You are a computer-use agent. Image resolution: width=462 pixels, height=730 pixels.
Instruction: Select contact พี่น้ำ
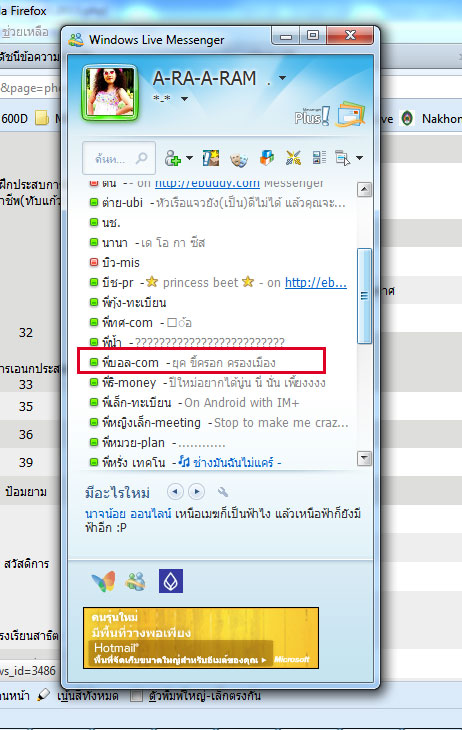(112, 343)
